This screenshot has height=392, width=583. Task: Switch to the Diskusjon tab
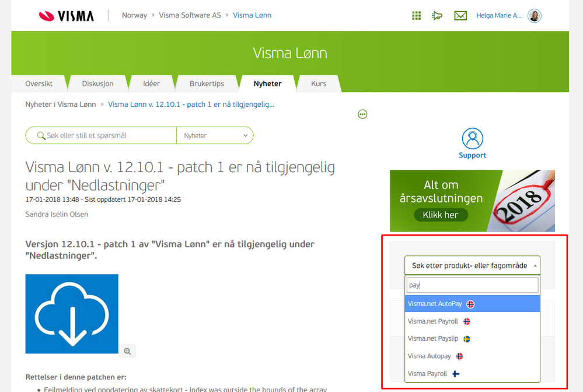97,83
